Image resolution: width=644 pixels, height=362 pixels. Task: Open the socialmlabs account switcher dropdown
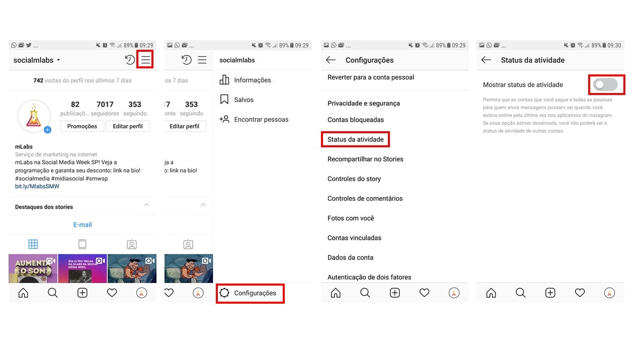(37, 60)
